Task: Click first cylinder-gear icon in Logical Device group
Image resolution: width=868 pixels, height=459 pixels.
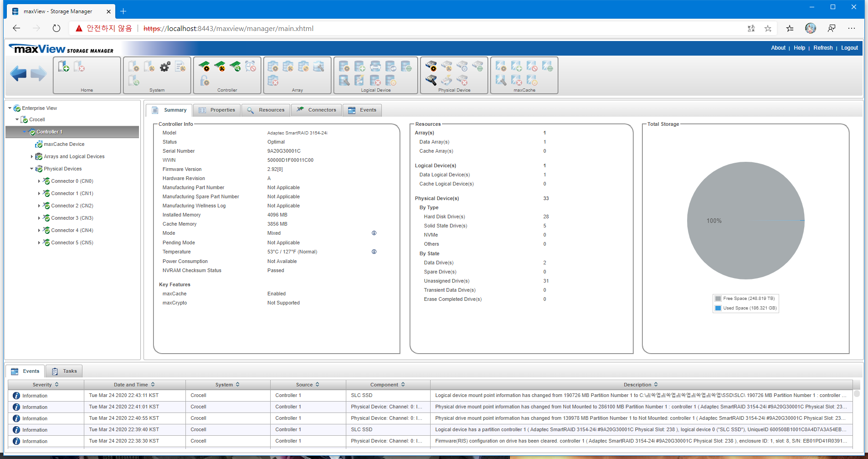Action: [x=344, y=67]
